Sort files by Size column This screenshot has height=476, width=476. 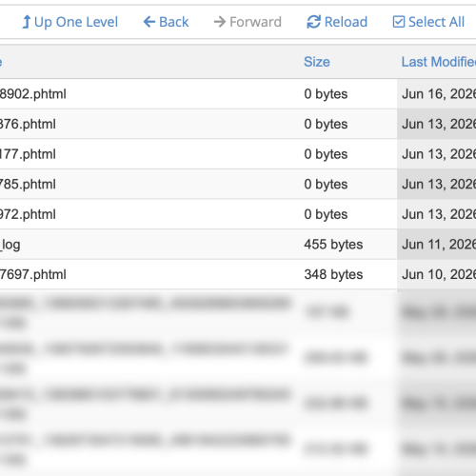click(317, 62)
